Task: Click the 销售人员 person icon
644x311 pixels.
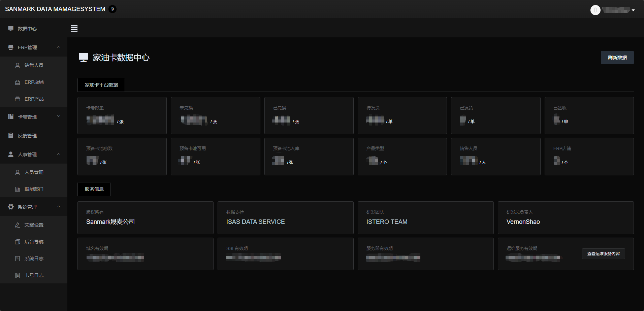Action: [x=18, y=65]
